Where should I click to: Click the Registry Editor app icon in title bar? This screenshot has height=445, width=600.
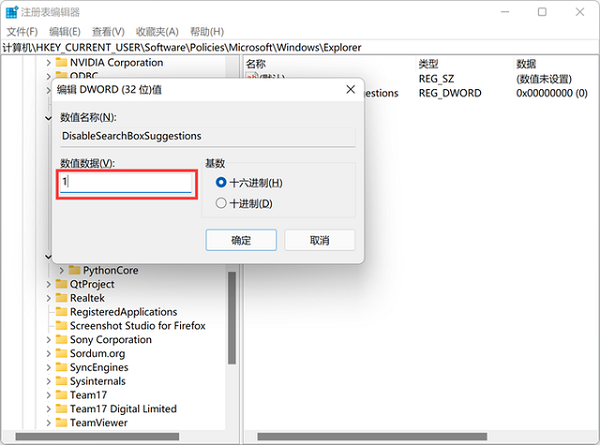point(11,12)
